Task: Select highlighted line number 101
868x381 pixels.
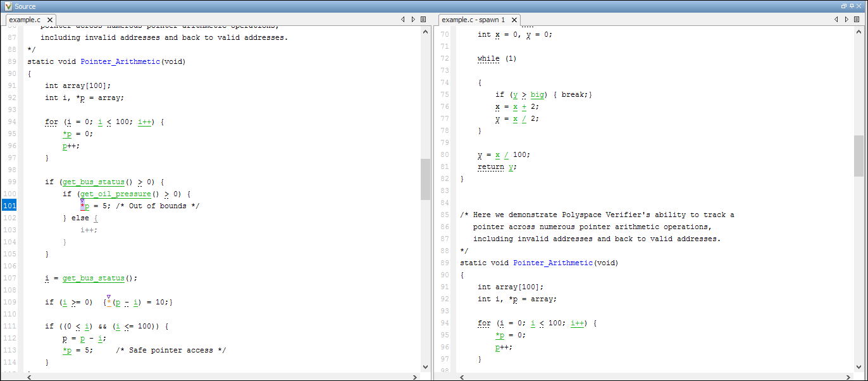Action: click(x=9, y=206)
